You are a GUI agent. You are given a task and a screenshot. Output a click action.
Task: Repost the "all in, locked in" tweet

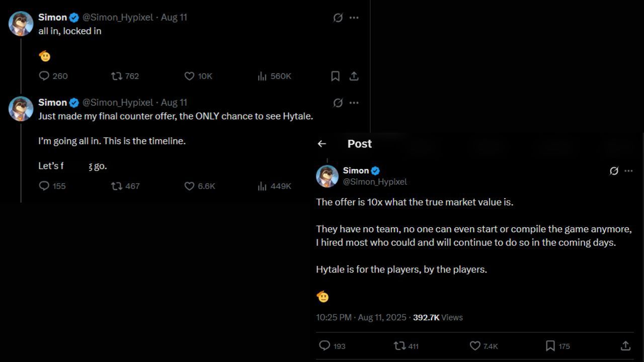tap(117, 76)
